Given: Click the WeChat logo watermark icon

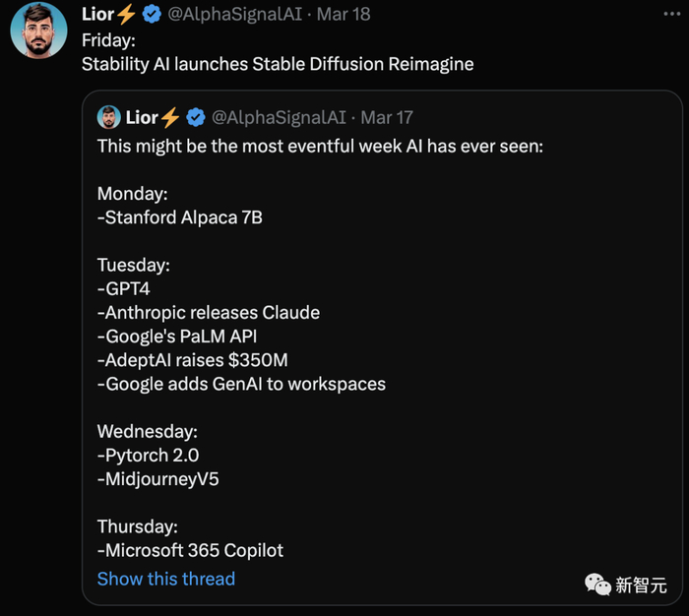Looking at the screenshot, I should 597,585.
